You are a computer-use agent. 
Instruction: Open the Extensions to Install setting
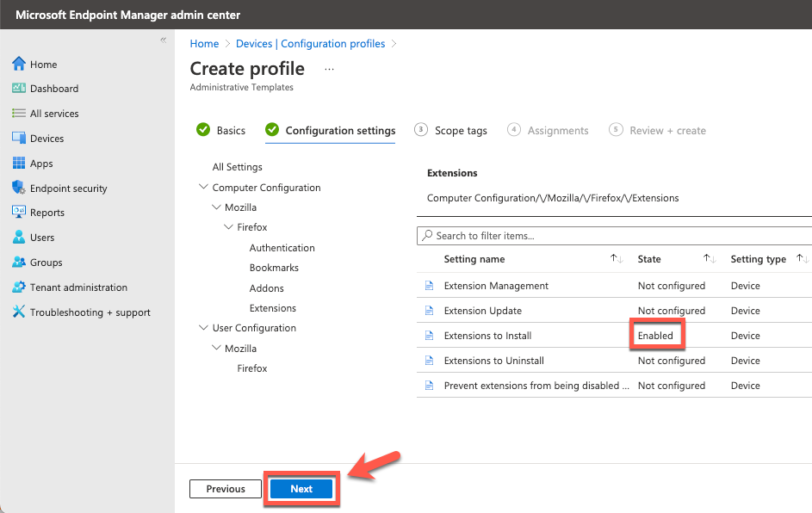487,336
